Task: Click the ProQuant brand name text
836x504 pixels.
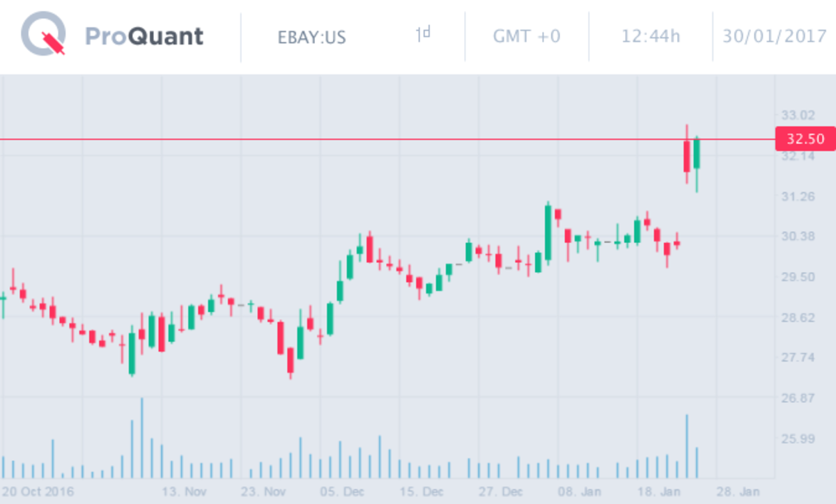Action: pyautogui.click(x=144, y=36)
